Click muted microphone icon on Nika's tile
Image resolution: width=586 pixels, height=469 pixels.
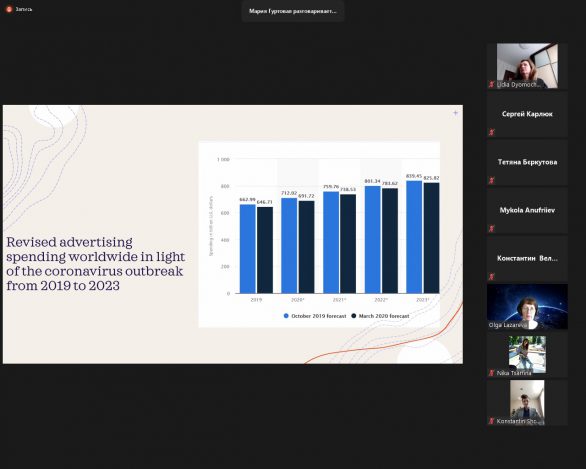[x=492, y=373]
